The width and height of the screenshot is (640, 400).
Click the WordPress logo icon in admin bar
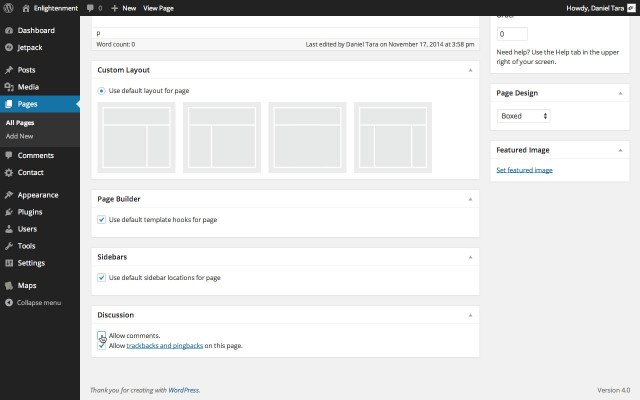point(9,7)
